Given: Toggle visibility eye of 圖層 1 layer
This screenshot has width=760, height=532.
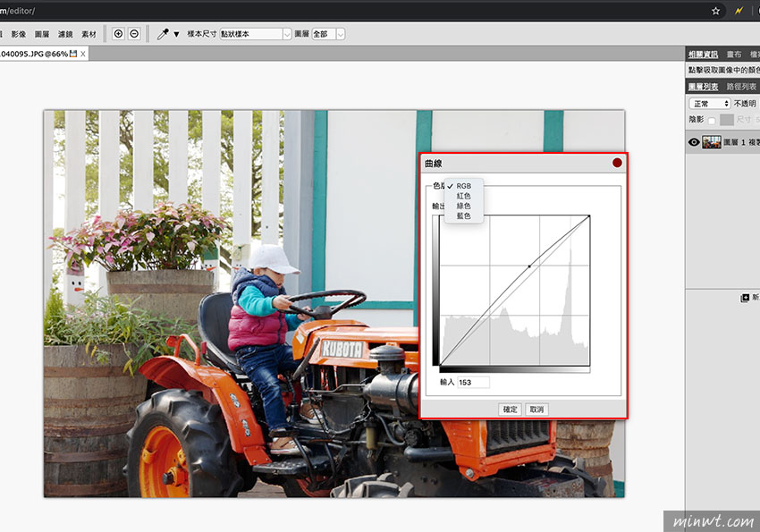Looking at the screenshot, I should click(x=694, y=142).
